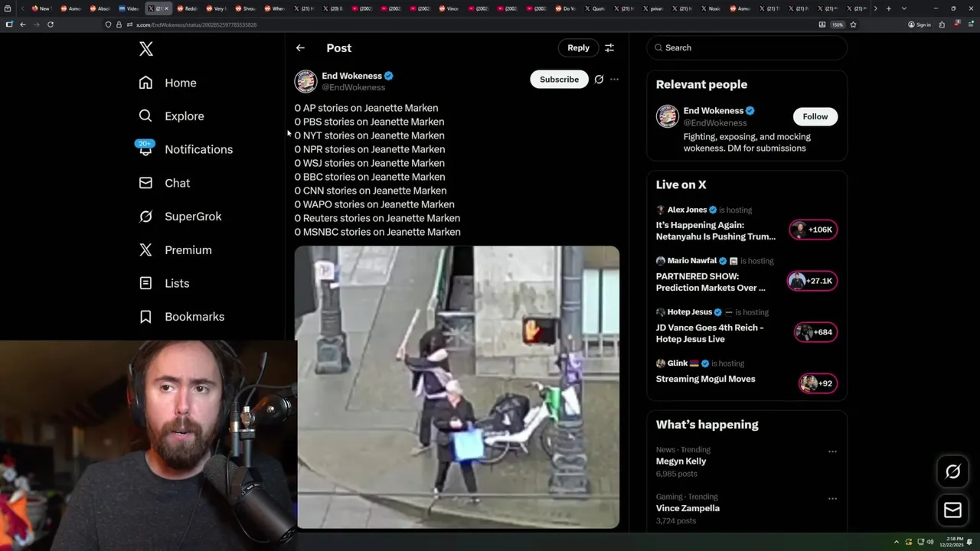This screenshot has width=980, height=551.
Task: Open the floating Messages envelope button
Action: click(x=952, y=510)
